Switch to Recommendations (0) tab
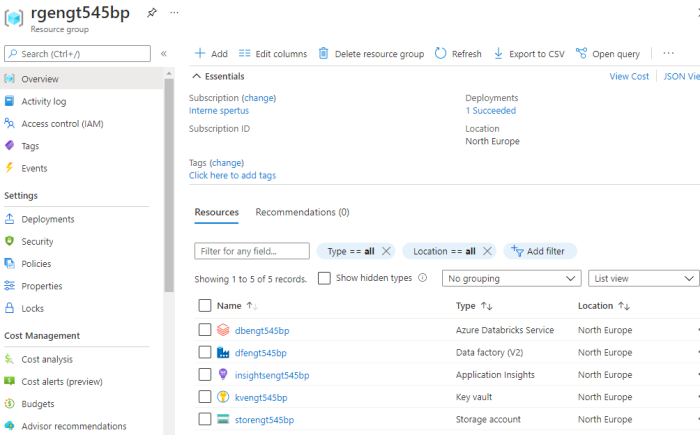Screen dimensions: 700x435 (x=302, y=212)
